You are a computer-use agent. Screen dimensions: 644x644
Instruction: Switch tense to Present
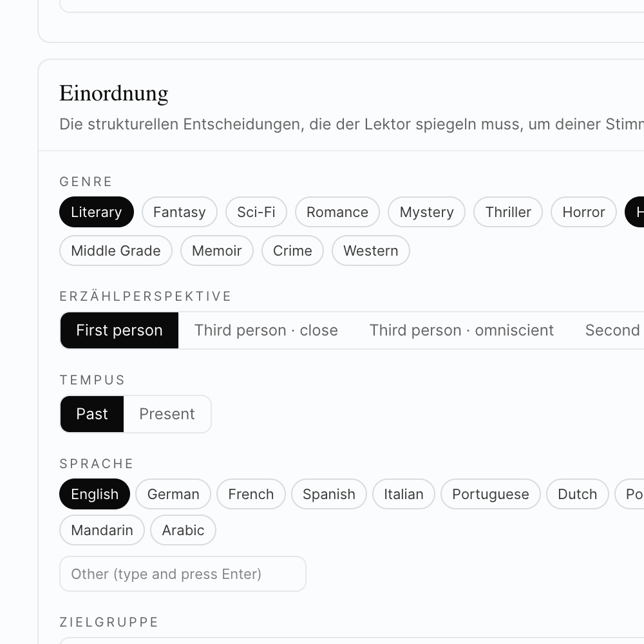pyautogui.click(x=167, y=414)
